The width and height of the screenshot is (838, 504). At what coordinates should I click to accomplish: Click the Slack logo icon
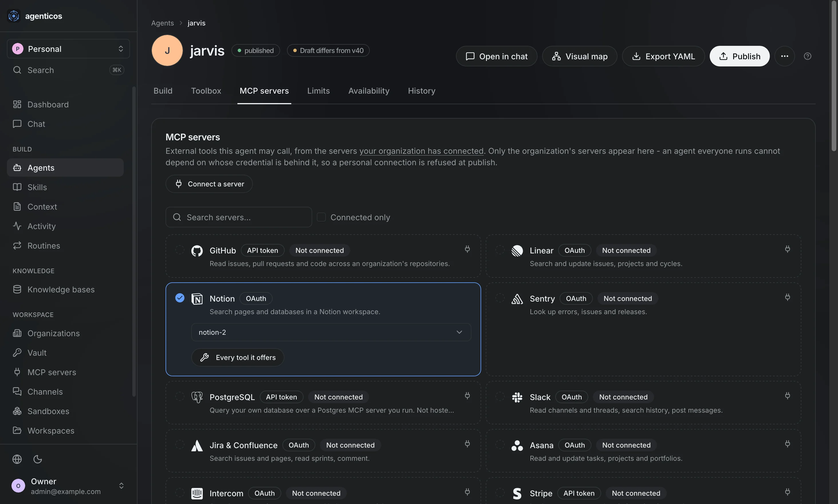tap(517, 397)
